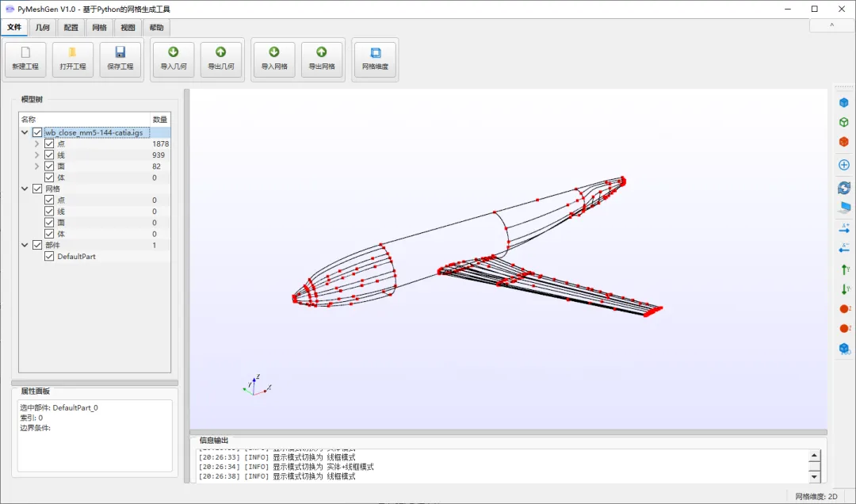The width and height of the screenshot is (856, 504).
Task: Expand the 面 node with 82 items
Action: tap(36, 166)
